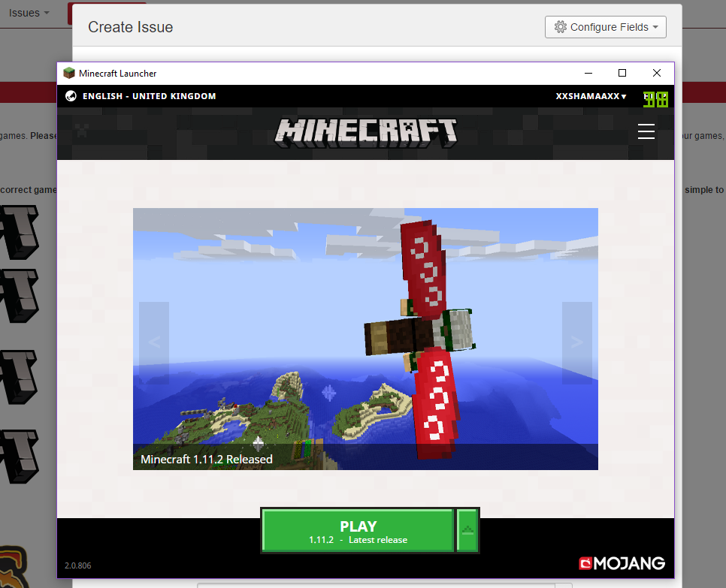This screenshot has width=726, height=588.
Task: Close the Minecraft Launcher window
Action: coord(657,73)
